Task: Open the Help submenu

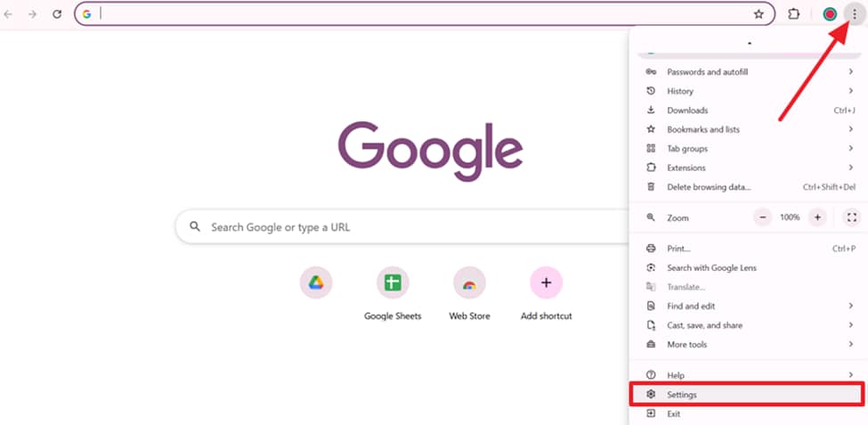Action: (x=749, y=375)
